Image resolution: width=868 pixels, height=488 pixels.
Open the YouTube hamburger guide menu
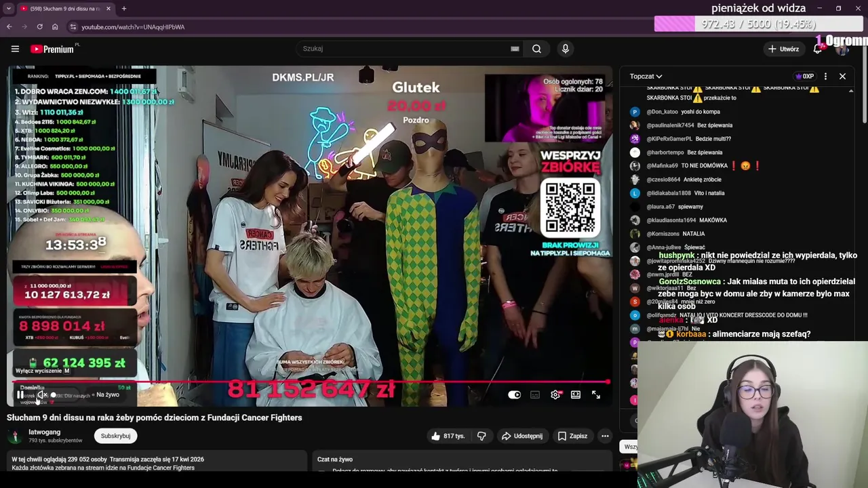[15, 49]
